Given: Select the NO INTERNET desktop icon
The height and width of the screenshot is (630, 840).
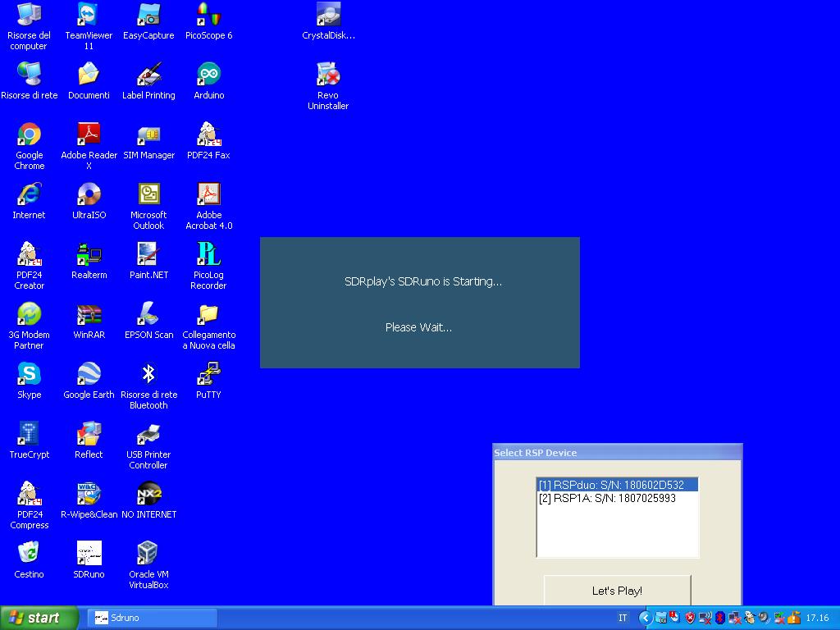Looking at the screenshot, I should coord(148,494).
